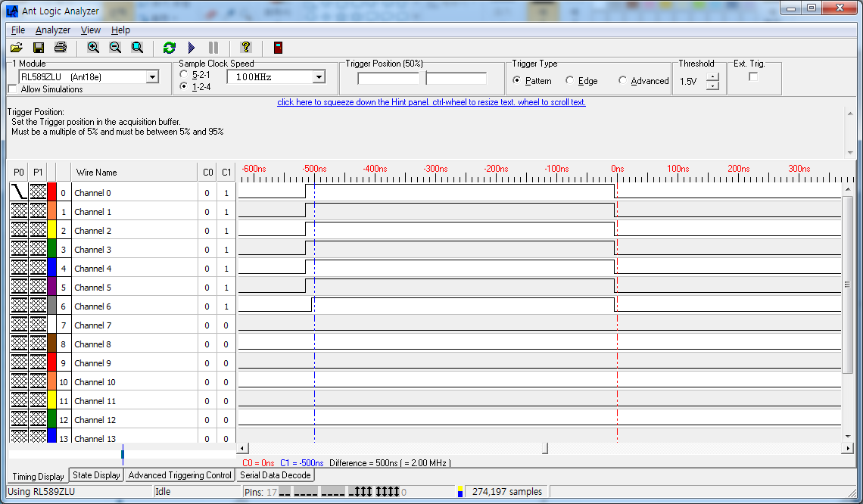Open the RL589ZLU module dropdown

pyautogui.click(x=152, y=76)
